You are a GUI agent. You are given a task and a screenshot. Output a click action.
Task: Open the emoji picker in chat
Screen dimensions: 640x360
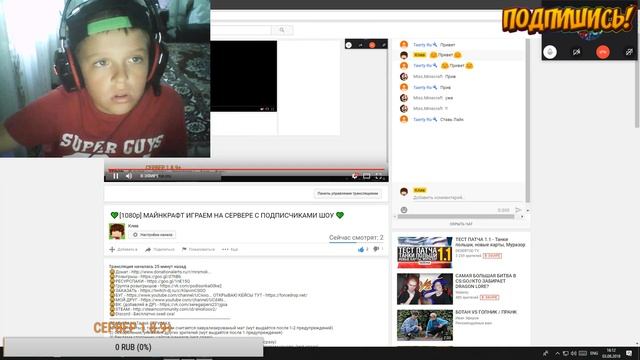click(x=404, y=210)
